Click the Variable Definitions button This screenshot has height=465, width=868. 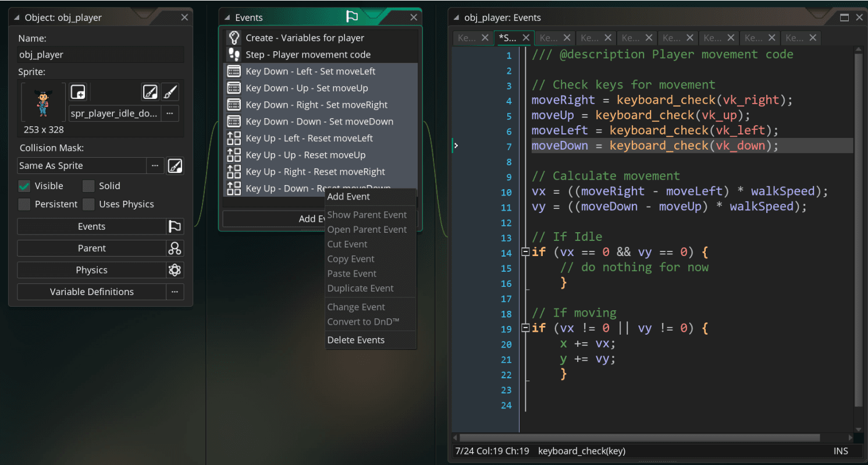pyautogui.click(x=91, y=292)
